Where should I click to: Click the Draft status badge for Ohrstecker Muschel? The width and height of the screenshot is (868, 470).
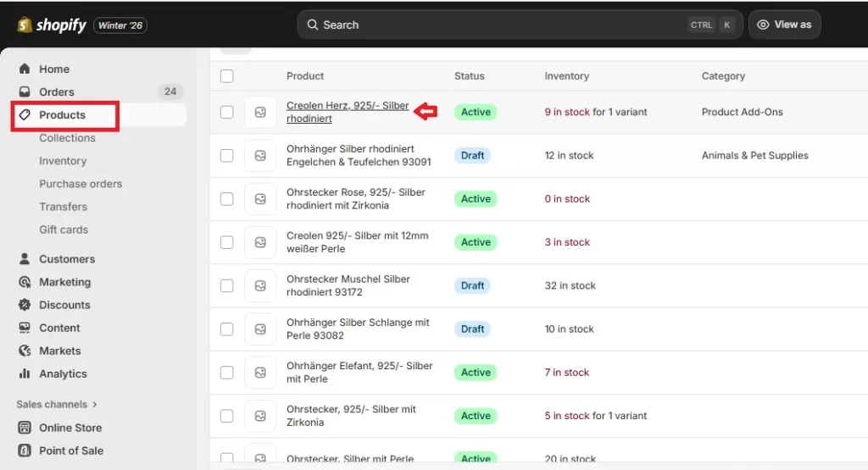[472, 285]
